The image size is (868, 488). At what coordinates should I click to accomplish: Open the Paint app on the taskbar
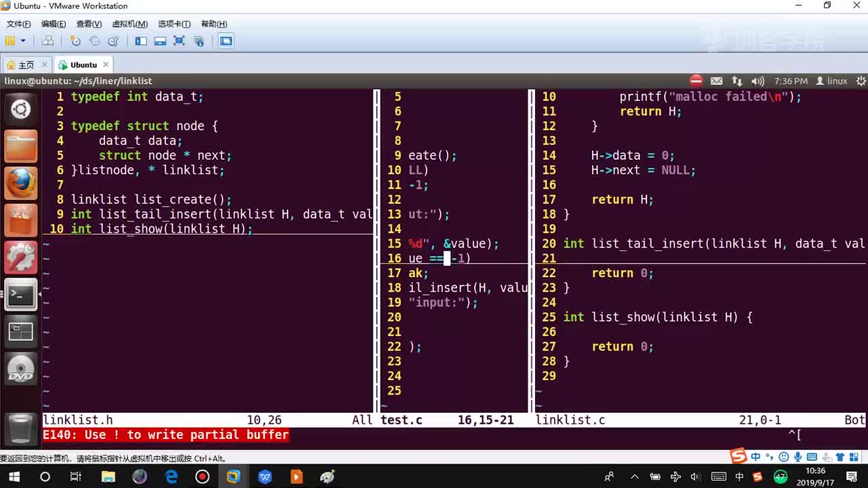[x=328, y=476]
